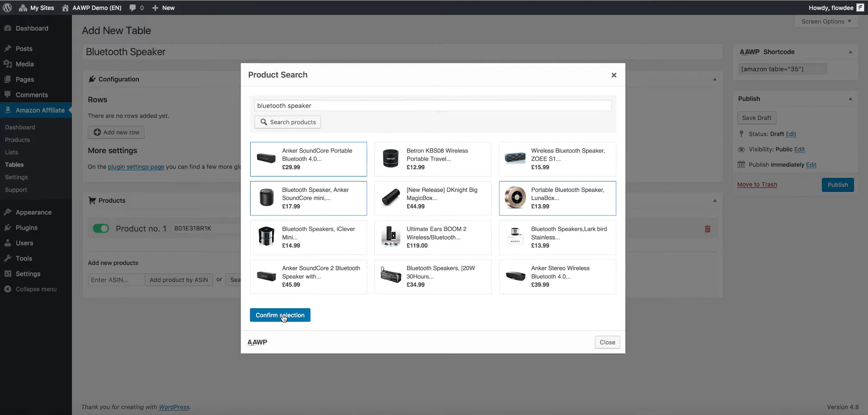Edit the draft status

(x=791, y=134)
